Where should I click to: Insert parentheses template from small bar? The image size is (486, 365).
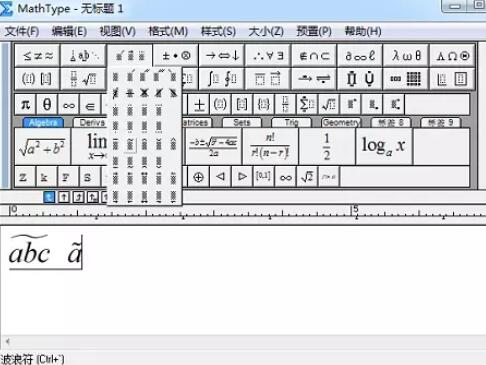tap(220, 105)
